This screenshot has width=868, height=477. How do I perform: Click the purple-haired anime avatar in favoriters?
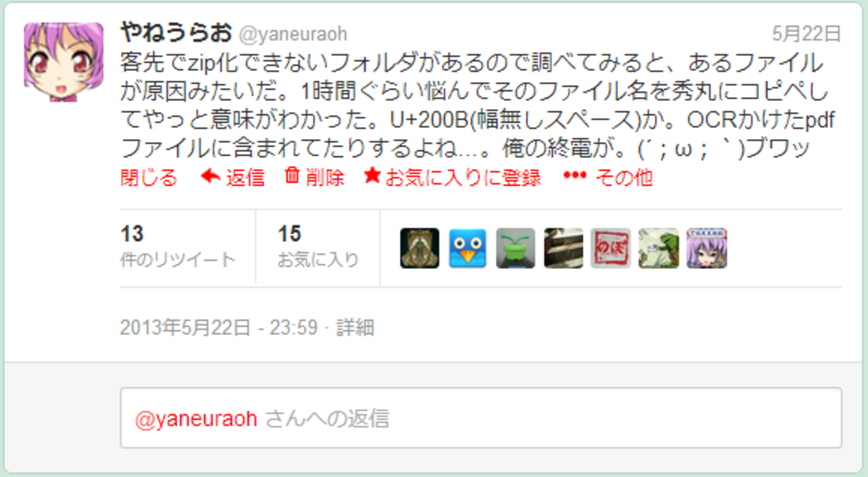pos(706,248)
